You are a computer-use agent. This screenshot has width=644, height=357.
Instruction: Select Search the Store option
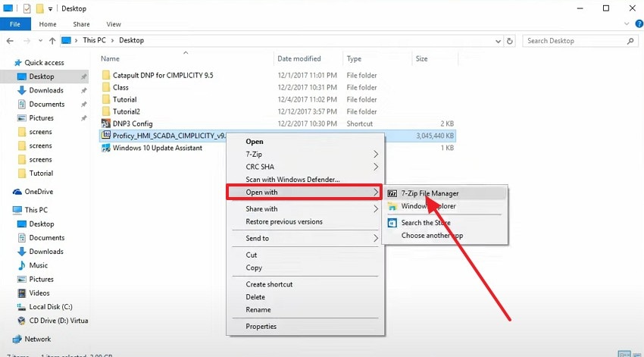coord(445,223)
